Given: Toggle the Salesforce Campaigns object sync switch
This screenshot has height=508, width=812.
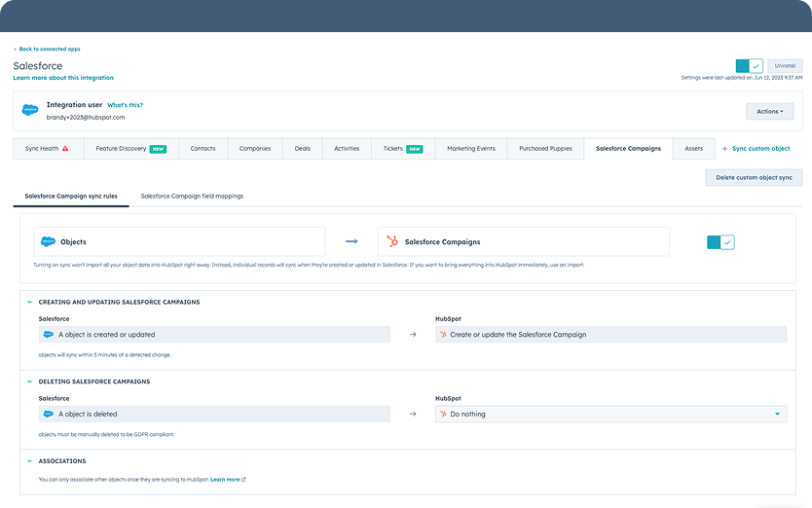Looking at the screenshot, I should click(720, 241).
